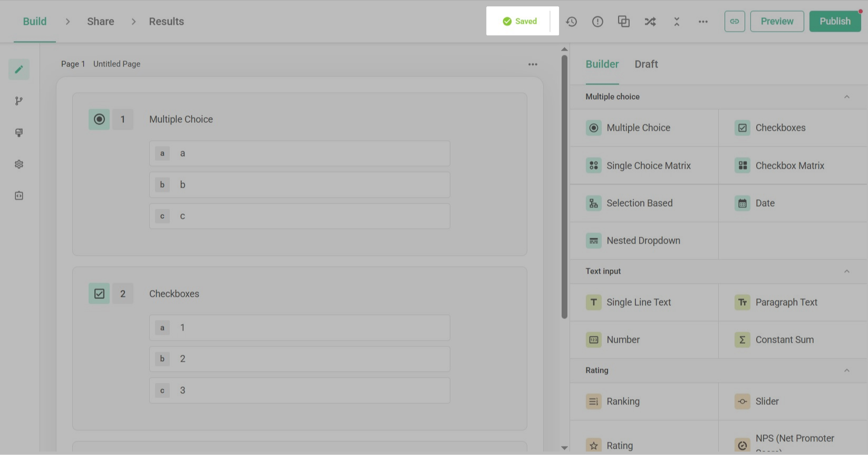Add a Multiple Choice question from builder
The width and height of the screenshot is (868, 455).
tap(638, 128)
